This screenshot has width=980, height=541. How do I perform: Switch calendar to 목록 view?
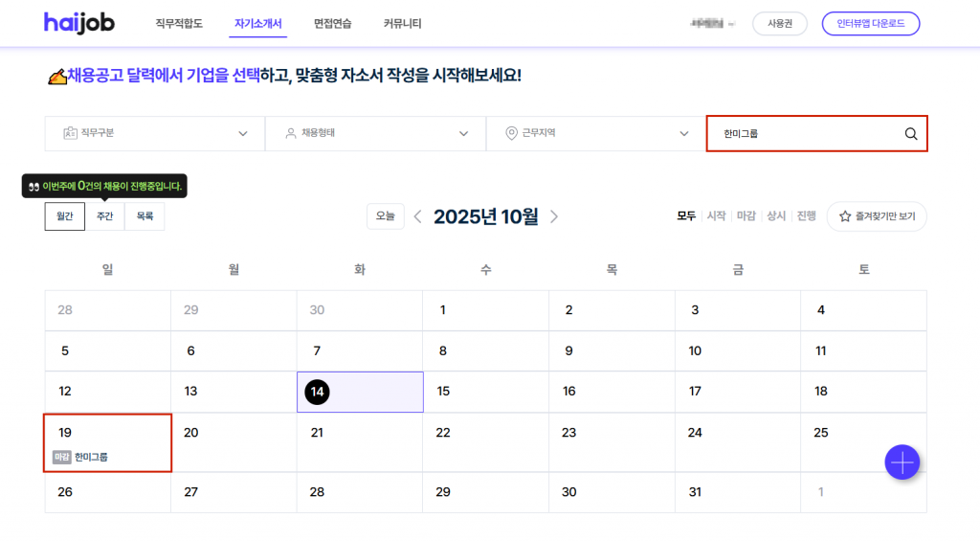click(145, 216)
